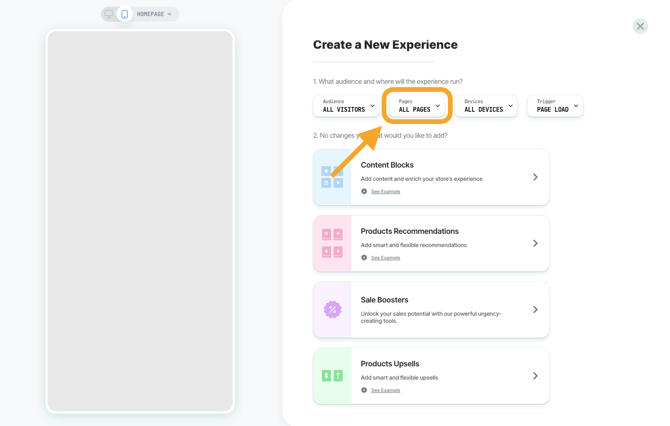Click the green Products Upsells icon
670x426 pixels.
332,376
